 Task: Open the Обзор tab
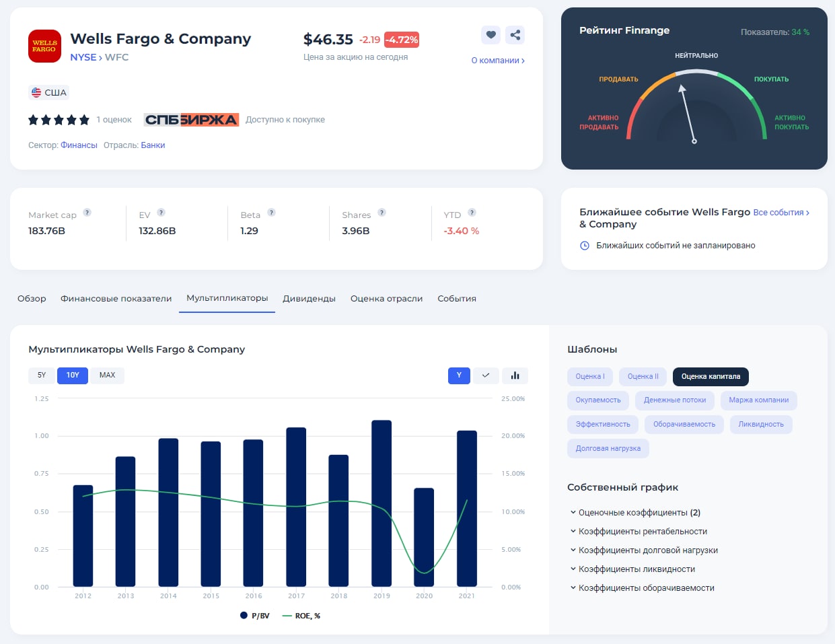(x=32, y=299)
